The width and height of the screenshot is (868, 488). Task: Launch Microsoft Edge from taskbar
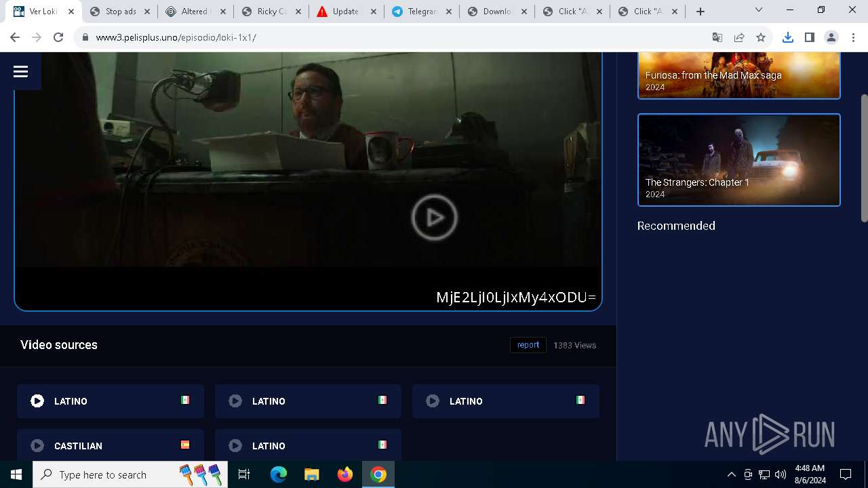[x=279, y=474]
